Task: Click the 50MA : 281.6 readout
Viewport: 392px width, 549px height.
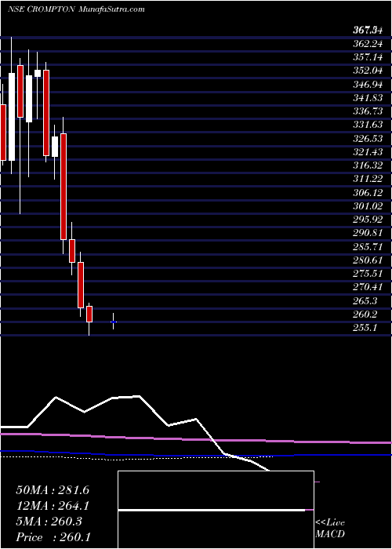Action: click(53, 490)
